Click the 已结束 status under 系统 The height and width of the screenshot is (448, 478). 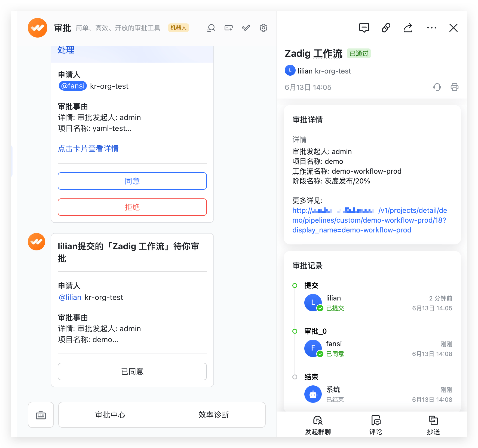tap(335, 400)
